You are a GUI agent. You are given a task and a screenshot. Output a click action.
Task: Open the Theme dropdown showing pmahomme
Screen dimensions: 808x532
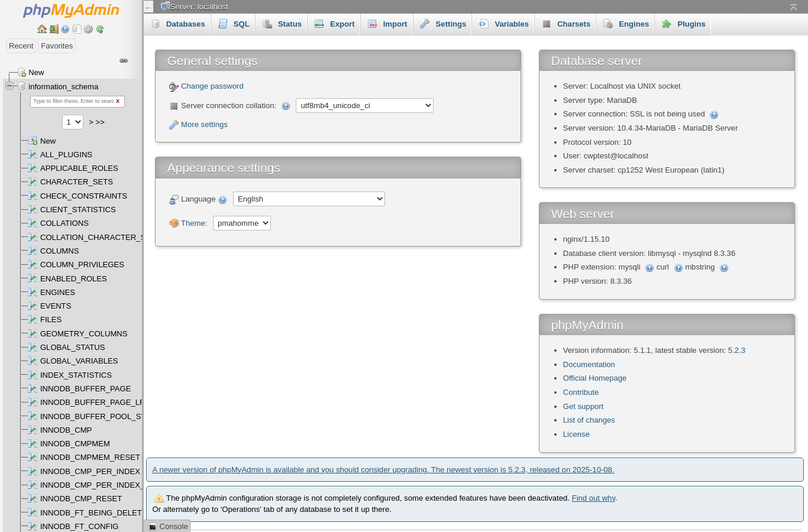[242, 223]
